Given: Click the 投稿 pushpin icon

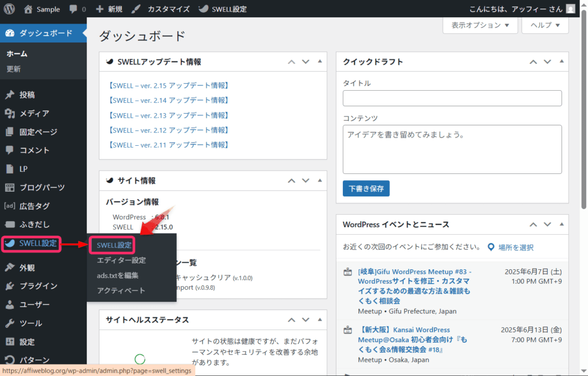Looking at the screenshot, I should tap(10, 95).
